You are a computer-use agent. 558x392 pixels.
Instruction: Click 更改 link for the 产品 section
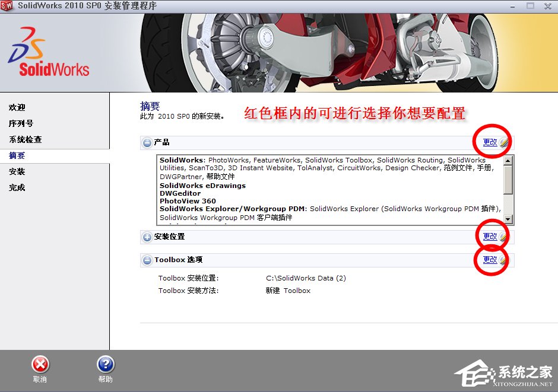click(x=490, y=142)
